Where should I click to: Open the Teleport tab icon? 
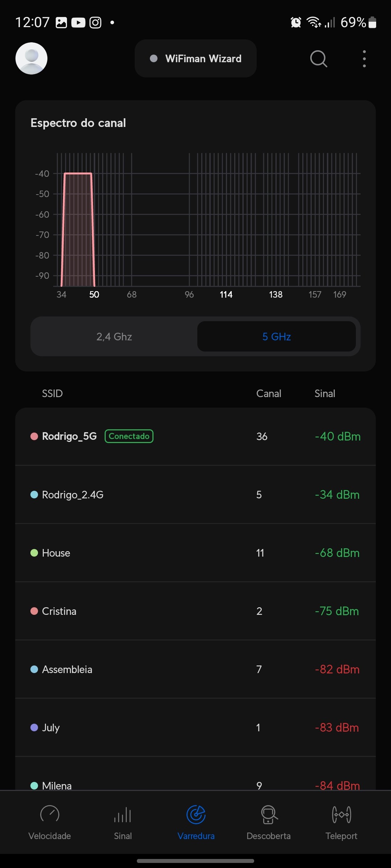(341, 814)
